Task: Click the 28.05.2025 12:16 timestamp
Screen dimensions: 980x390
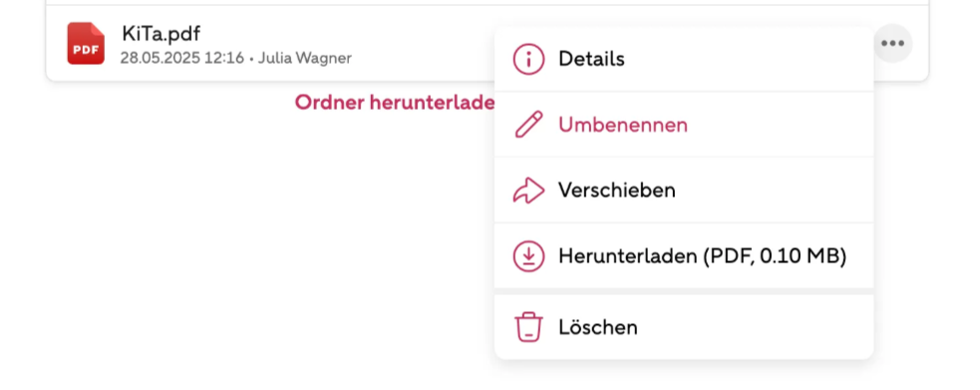Action: (181, 58)
